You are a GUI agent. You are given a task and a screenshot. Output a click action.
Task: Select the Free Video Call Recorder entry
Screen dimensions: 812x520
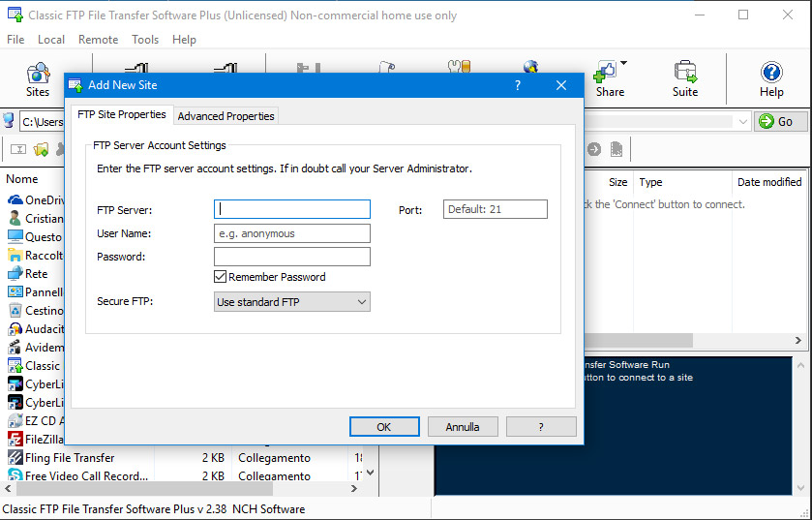86,475
